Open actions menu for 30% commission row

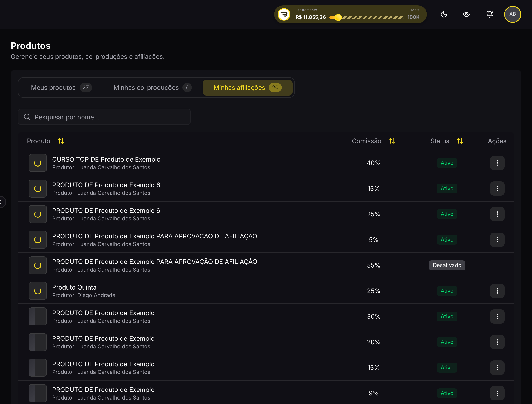497,316
